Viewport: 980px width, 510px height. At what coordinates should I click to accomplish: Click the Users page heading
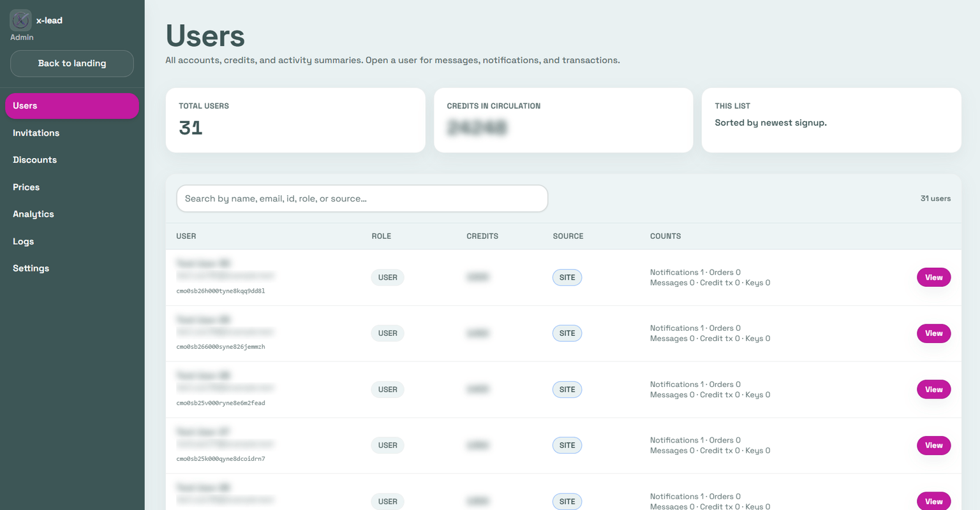pos(205,36)
